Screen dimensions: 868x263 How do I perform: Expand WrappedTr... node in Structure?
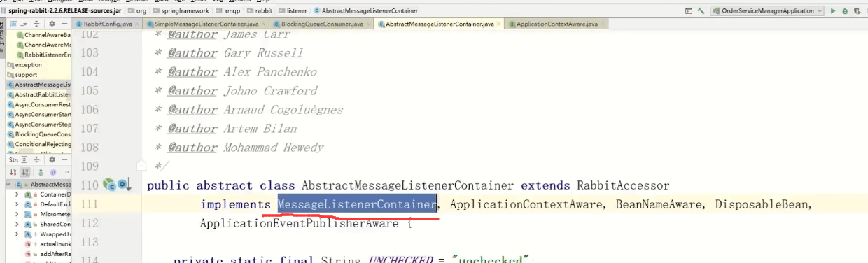click(x=17, y=234)
